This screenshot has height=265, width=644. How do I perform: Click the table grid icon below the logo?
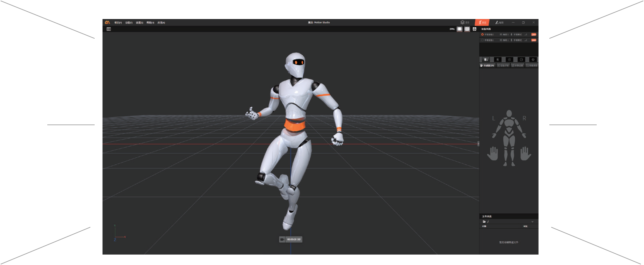109,29
